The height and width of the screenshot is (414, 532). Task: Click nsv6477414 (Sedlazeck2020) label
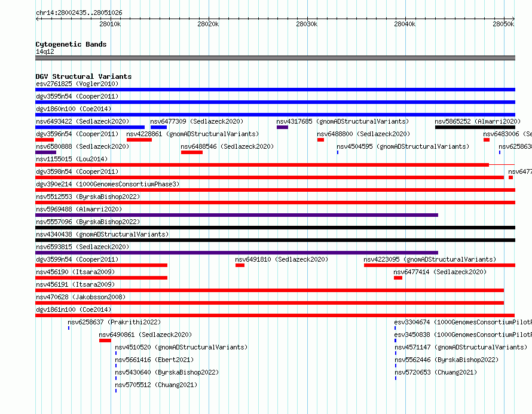click(440, 272)
